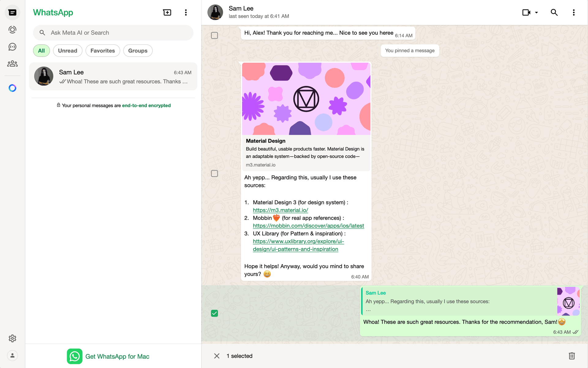Cancel selection with the X icon
This screenshot has width=588, height=368.
(217, 356)
